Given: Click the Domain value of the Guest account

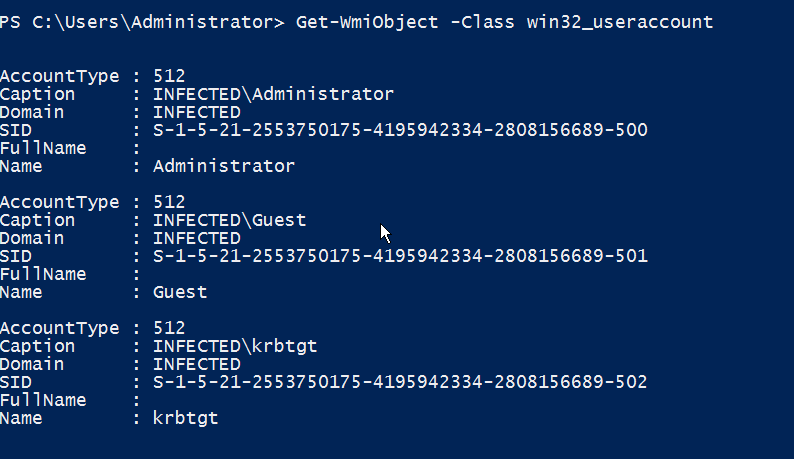Looking at the screenshot, I should [x=196, y=239].
